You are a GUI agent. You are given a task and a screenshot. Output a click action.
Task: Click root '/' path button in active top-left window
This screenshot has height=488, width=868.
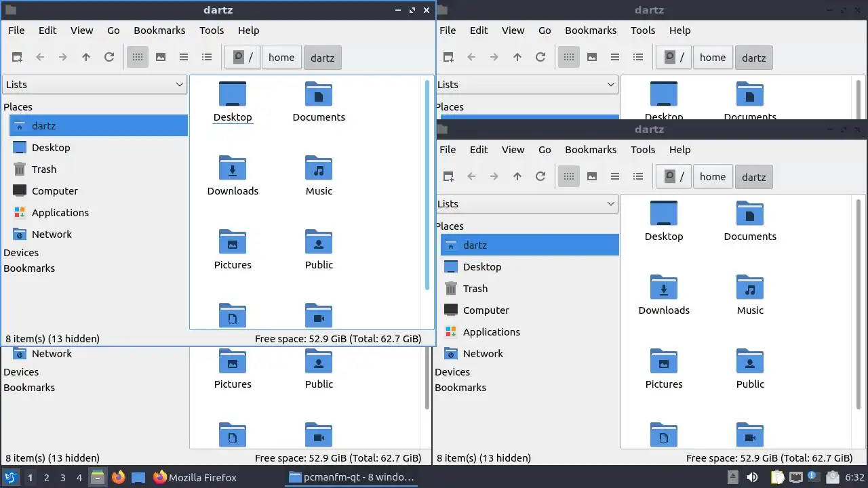click(242, 58)
